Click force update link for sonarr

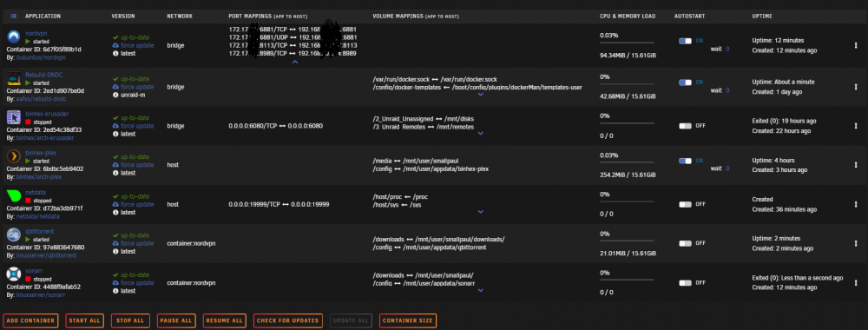point(137,282)
